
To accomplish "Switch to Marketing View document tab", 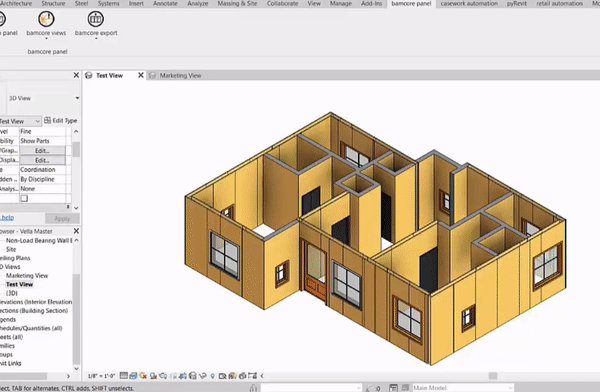I will (180, 75).
